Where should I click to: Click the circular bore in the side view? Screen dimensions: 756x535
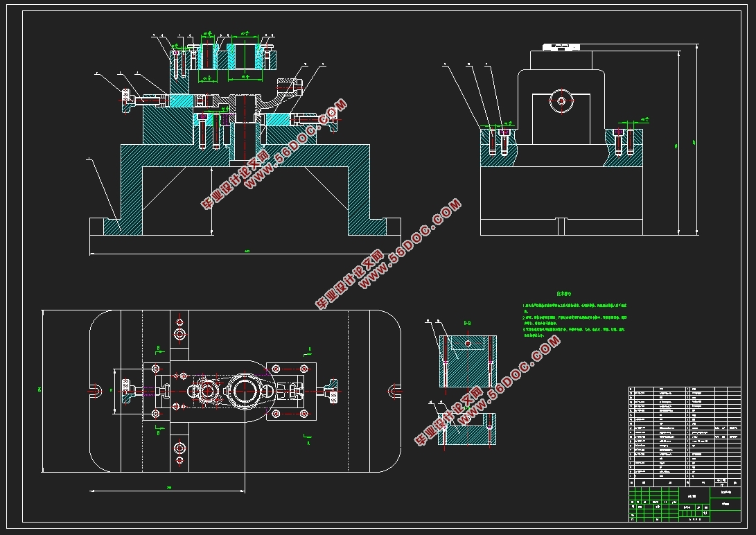point(561,102)
